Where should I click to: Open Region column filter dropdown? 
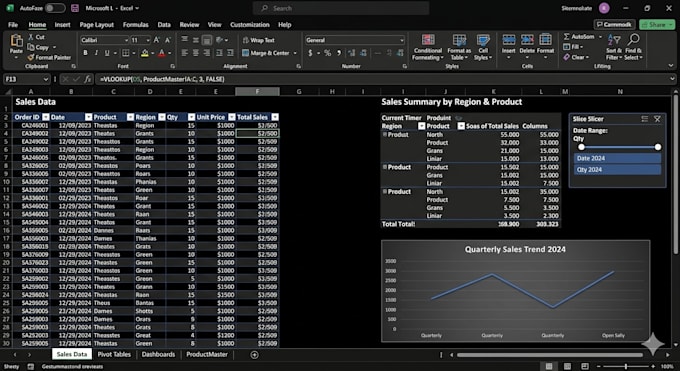tap(162, 117)
